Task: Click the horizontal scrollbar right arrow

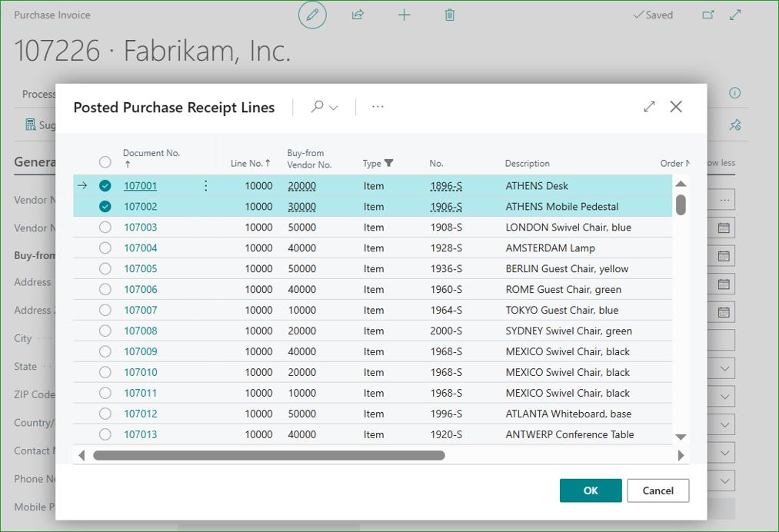Action: coord(681,455)
